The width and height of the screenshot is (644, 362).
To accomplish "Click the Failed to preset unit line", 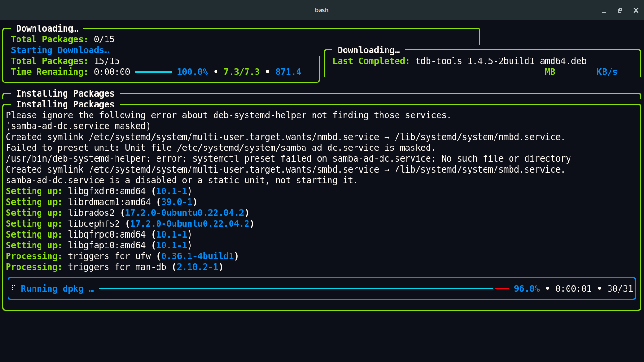I will pos(221,148).
